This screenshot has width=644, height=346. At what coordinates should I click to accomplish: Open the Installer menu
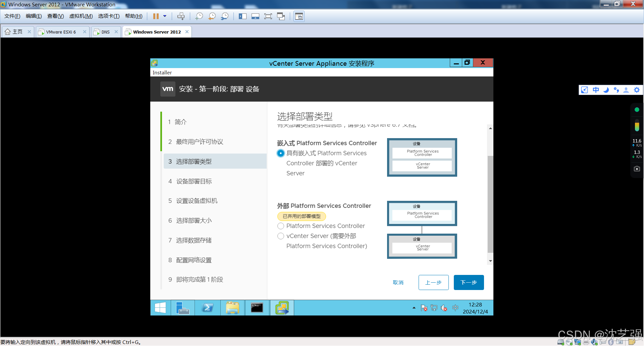point(162,72)
